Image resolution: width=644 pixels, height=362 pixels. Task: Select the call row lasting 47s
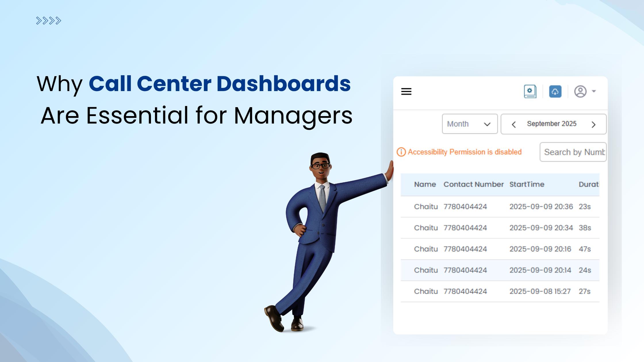pyautogui.click(x=500, y=249)
